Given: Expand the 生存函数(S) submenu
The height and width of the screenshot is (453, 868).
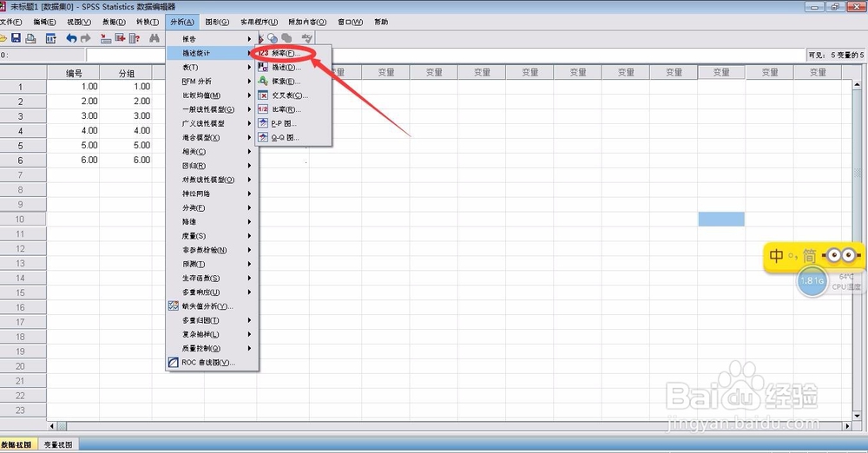Looking at the screenshot, I should (x=212, y=278).
